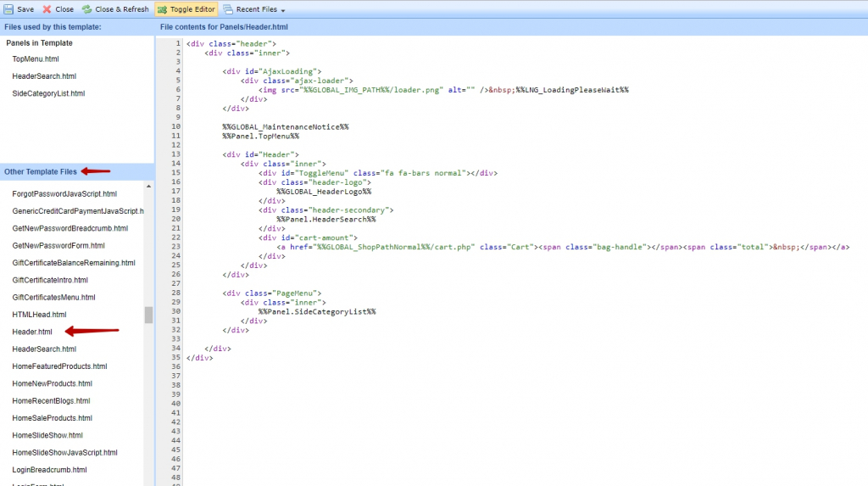This screenshot has width=868, height=486.
Task: Open SideCategoryList.html panel file
Action: coord(48,93)
